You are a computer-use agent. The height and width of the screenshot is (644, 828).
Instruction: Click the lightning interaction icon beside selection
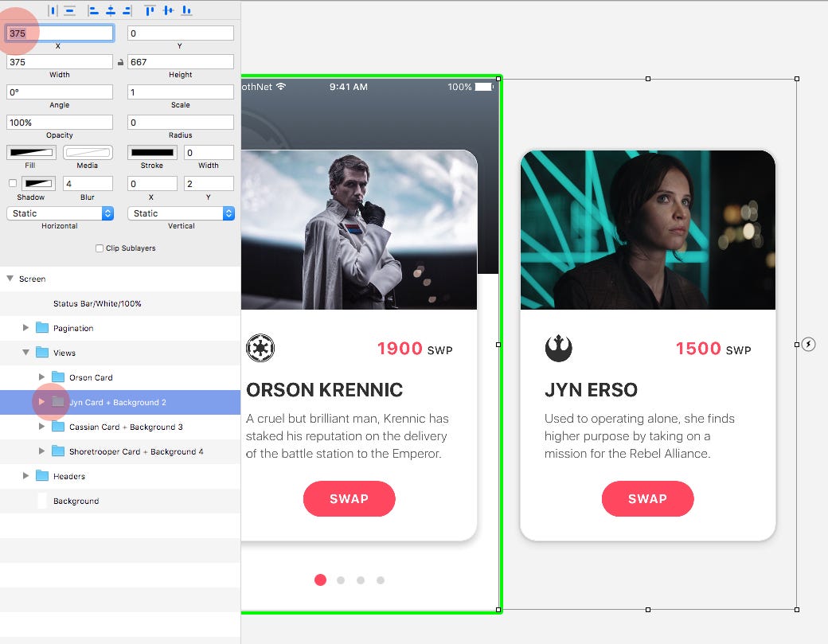808,344
